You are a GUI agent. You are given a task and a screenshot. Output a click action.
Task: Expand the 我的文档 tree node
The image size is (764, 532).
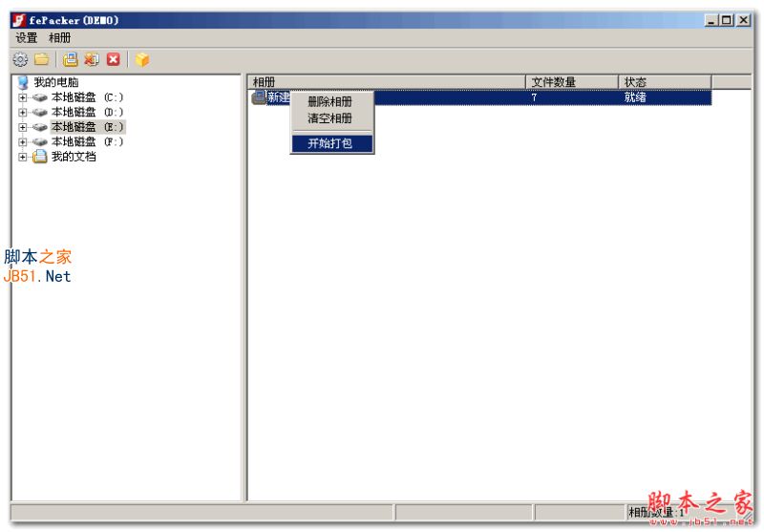click(22, 157)
